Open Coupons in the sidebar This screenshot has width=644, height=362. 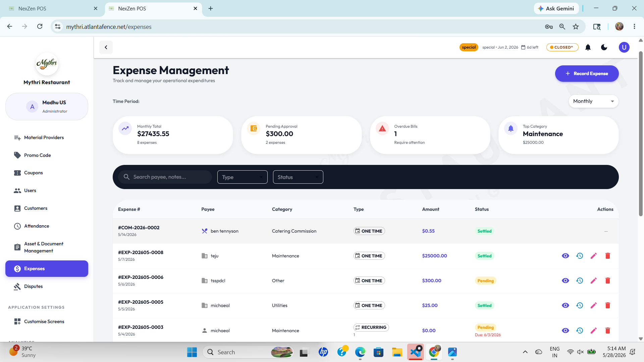(x=47, y=173)
